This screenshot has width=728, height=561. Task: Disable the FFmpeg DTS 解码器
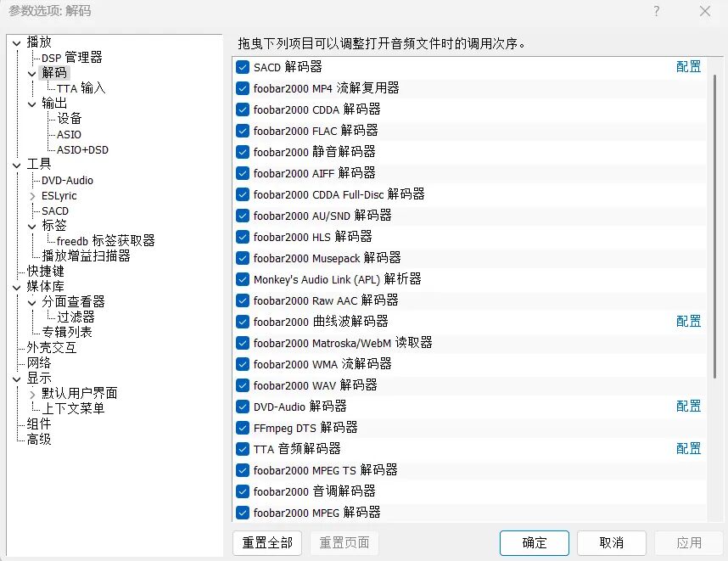[x=241, y=428]
